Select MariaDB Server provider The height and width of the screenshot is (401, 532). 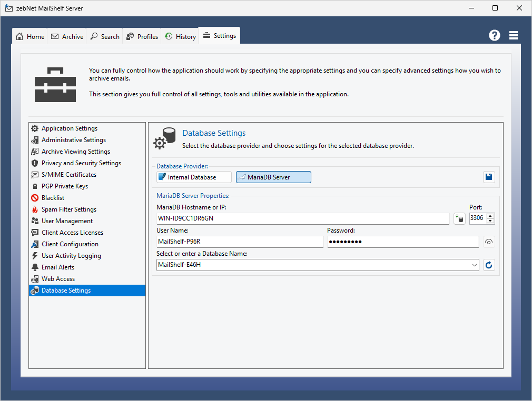click(x=273, y=177)
